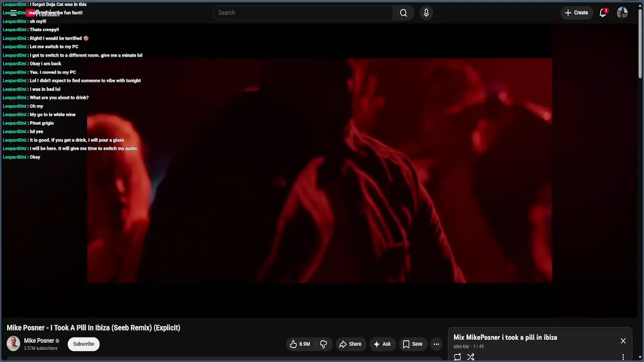The image size is (644, 362).
Task: Click the search magnifier button
Action: [x=403, y=13]
